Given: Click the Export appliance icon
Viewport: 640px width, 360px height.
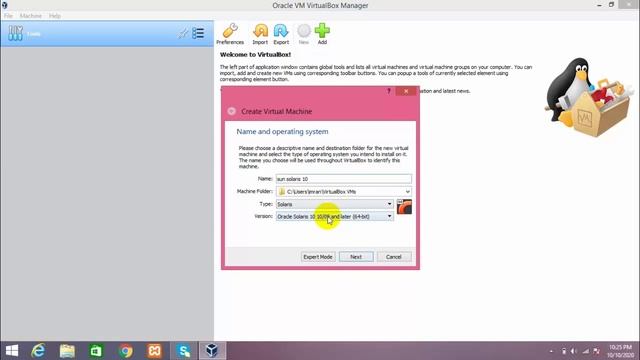Looking at the screenshot, I should coord(281,34).
